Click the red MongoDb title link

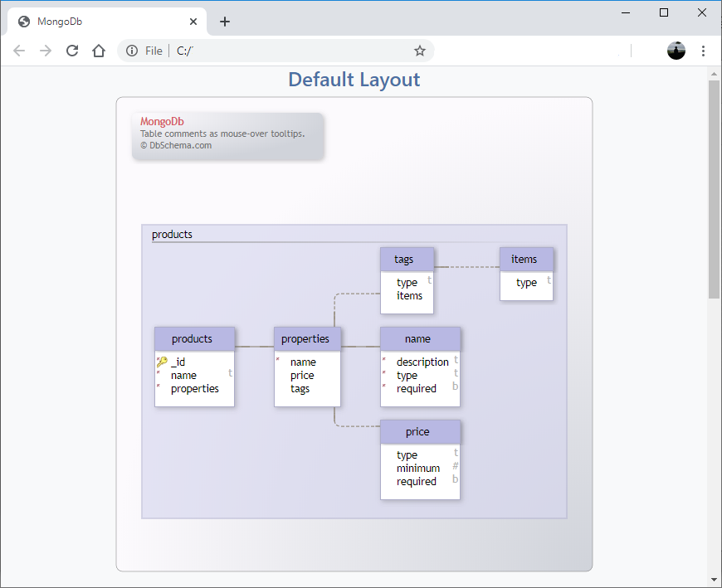[162, 122]
